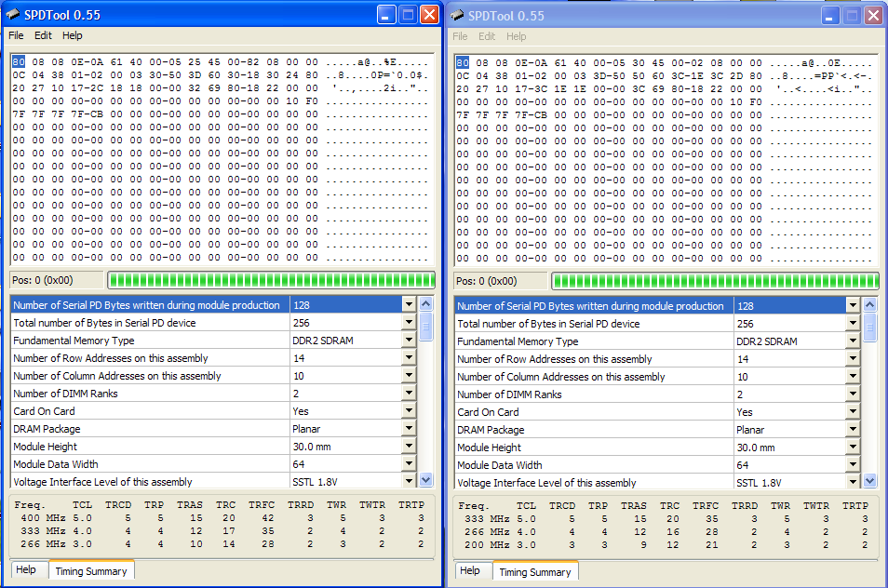
Task: Expand Fundamental Memory Type dropdown, left window
Action: click(409, 340)
